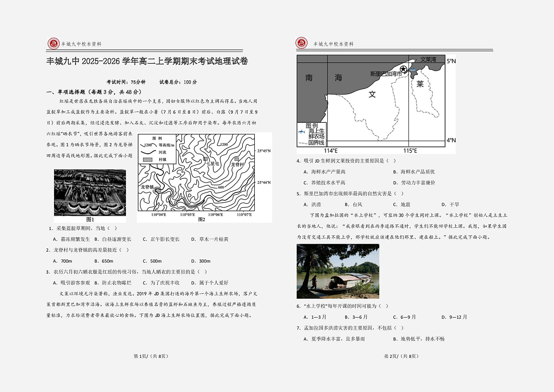554x392 pixels.
Task: Click the 七星屯 label on contour map
Action: [212, 164]
